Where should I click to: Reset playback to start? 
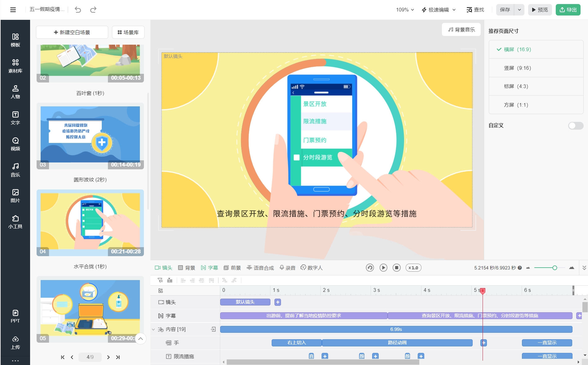[370, 268]
